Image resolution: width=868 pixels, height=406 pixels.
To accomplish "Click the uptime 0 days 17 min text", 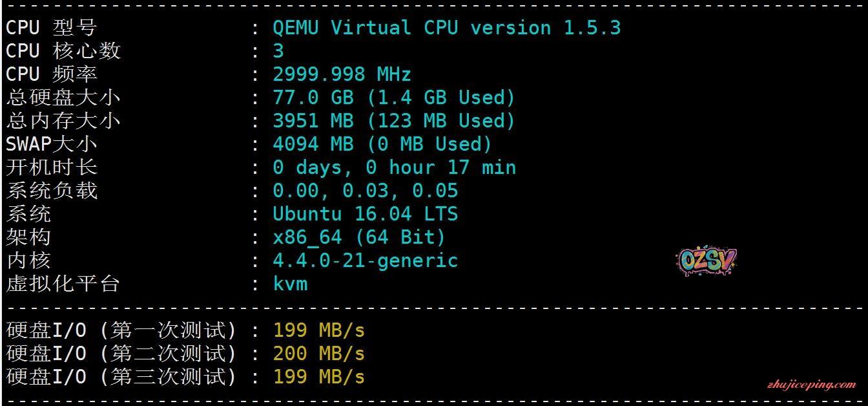I will [394, 167].
